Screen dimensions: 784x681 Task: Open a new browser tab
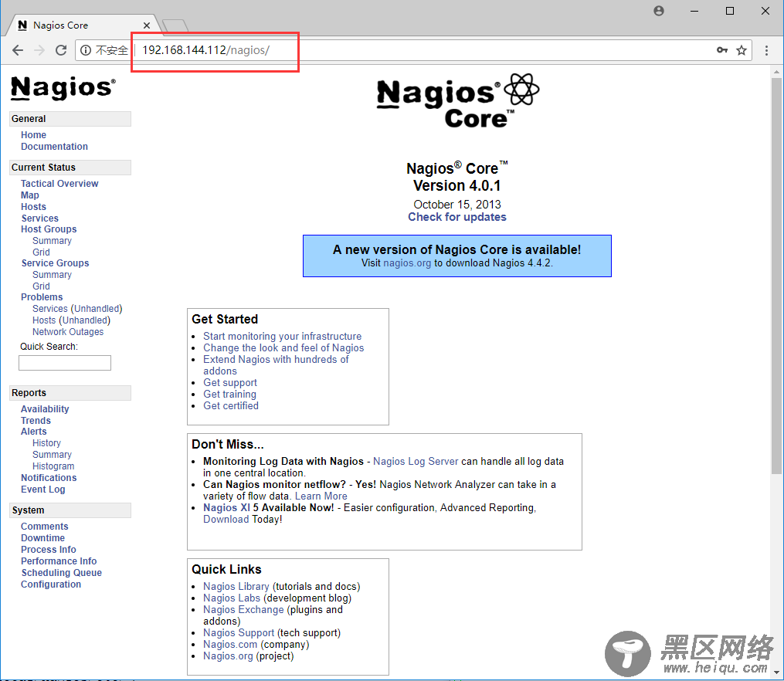click(175, 25)
